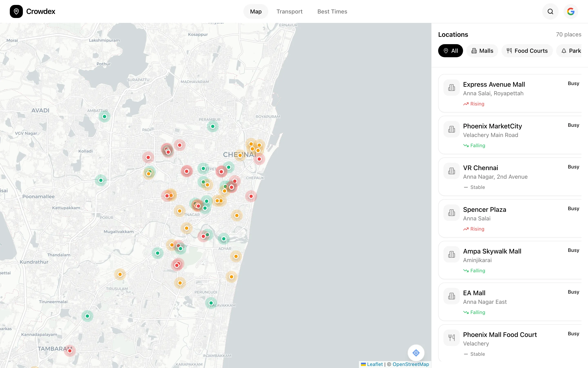The image size is (588, 368).
Task: Click the orange marker on the Chennai label
Action: tap(240, 155)
